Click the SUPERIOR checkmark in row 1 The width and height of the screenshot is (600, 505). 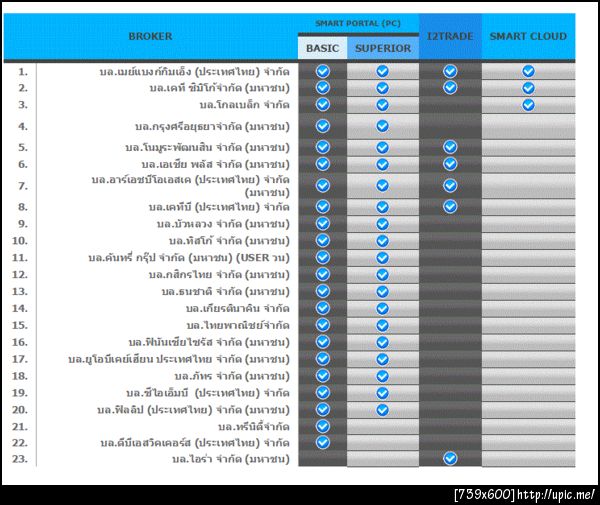[382, 71]
